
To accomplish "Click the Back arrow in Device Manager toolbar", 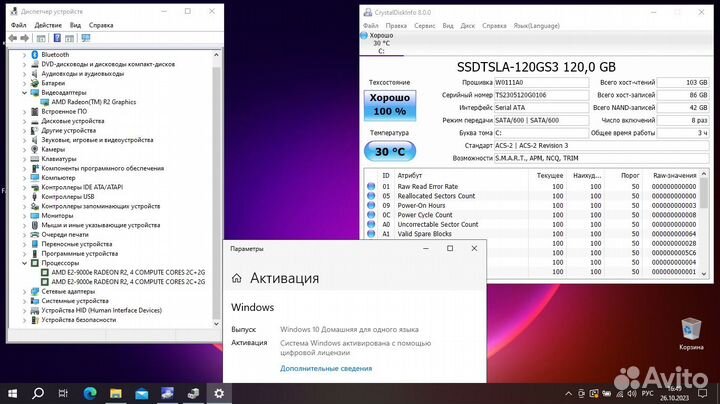I will 13,38.
